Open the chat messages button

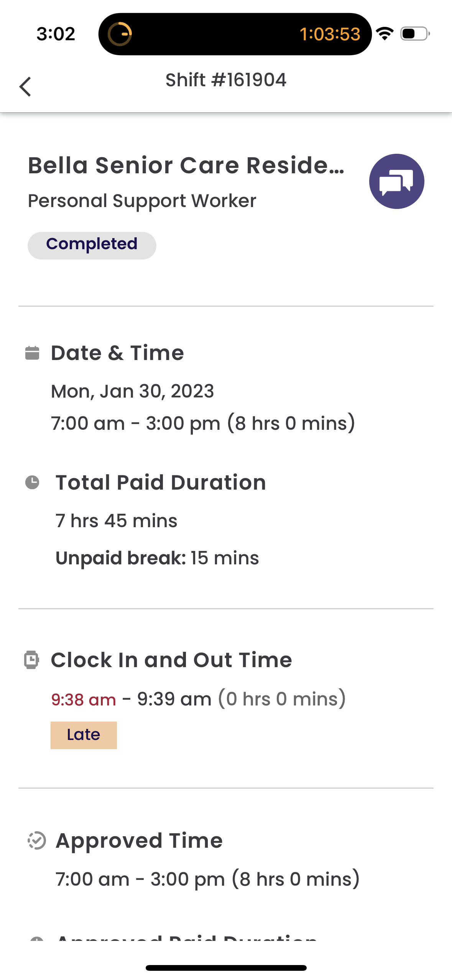coord(396,181)
